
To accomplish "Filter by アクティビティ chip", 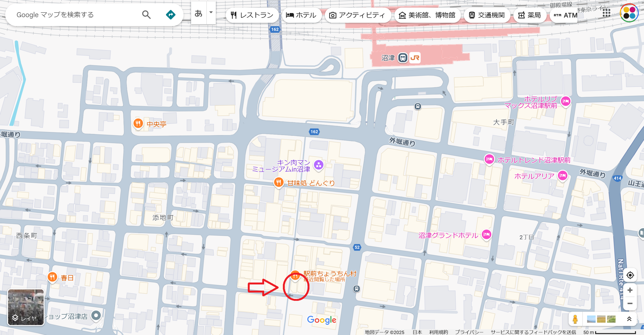I will tap(357, 15).
